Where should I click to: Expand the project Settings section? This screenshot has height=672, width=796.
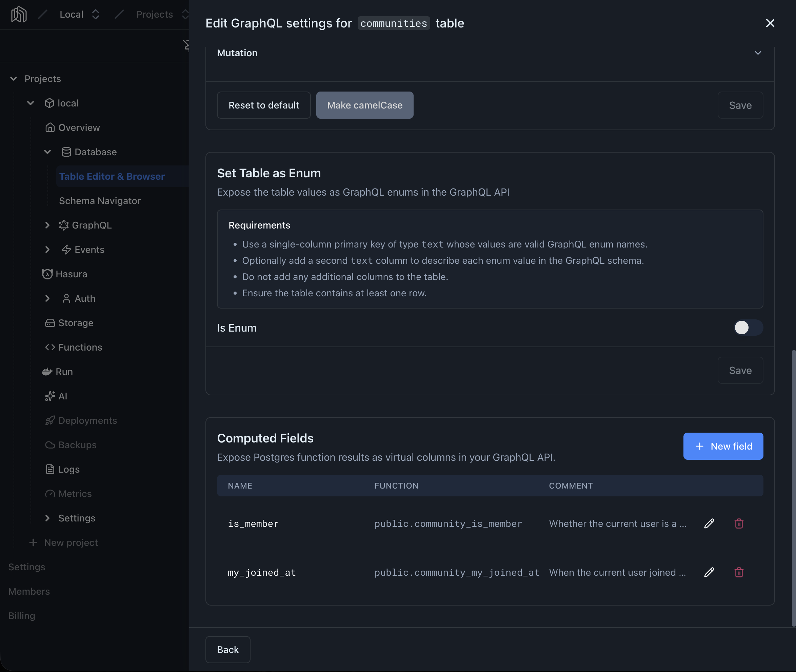click(47, 518)
